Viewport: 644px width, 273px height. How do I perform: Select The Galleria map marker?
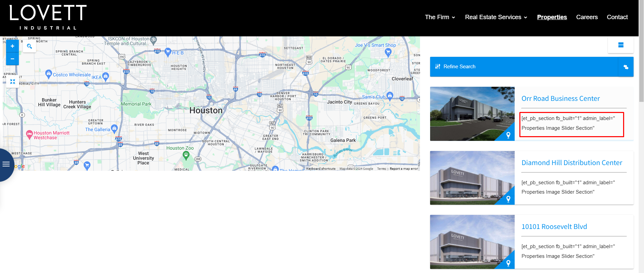click(115, 128)
